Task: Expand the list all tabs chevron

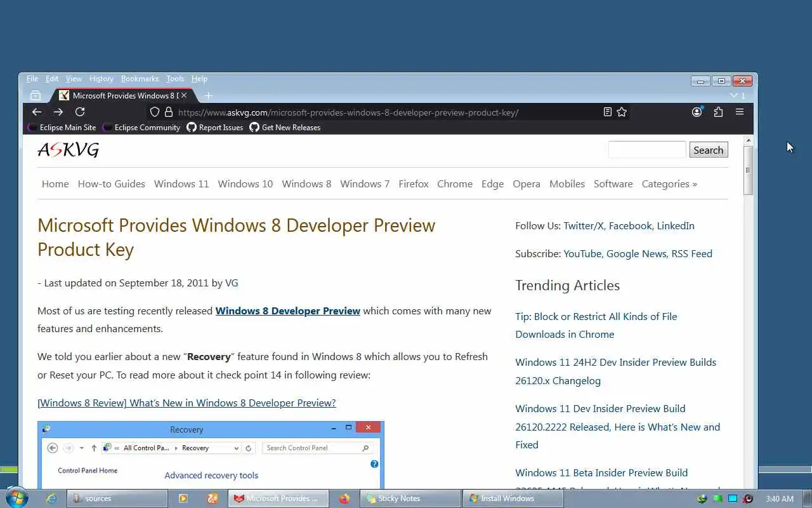Action: point(734,95)
